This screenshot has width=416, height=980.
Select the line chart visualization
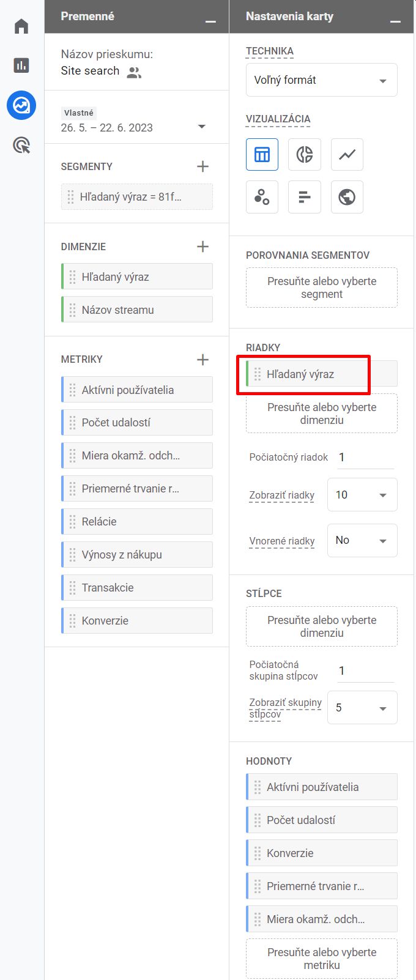pos(347,154)
